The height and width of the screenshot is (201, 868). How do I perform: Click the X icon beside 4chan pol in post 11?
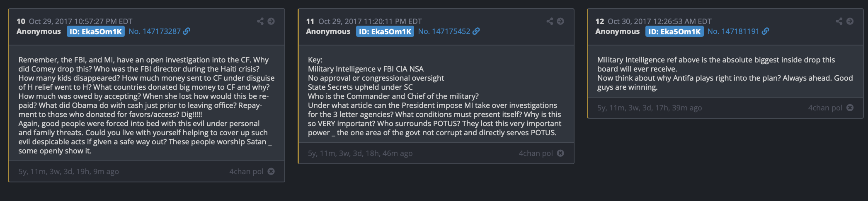(x=560, y=153)
